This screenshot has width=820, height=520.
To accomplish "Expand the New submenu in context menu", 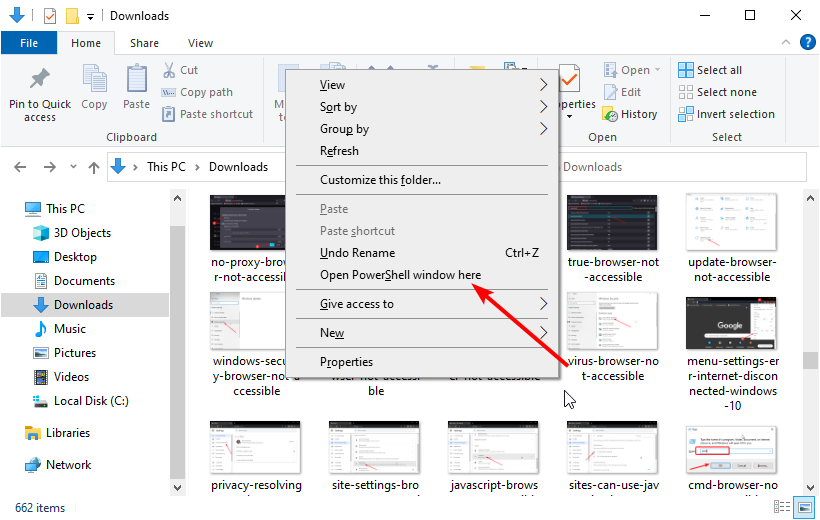I will tap(543, 333).
